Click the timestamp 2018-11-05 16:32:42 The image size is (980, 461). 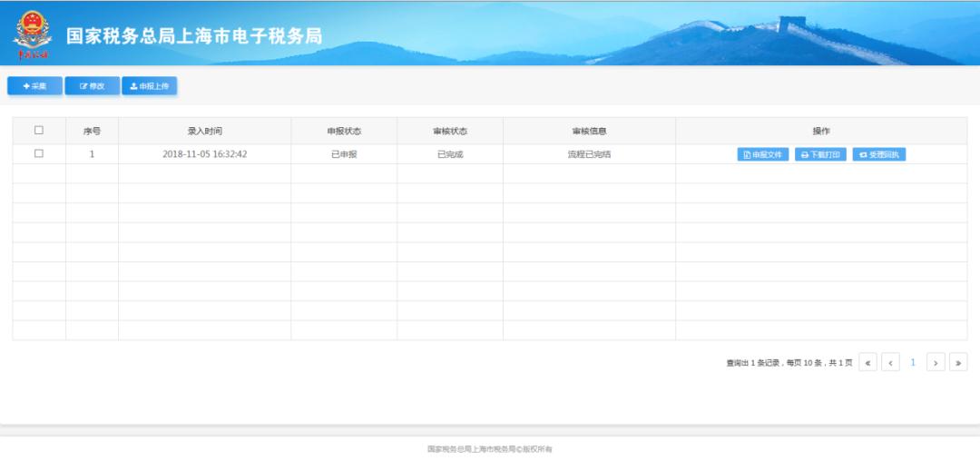pyautogui.click(x=204, y=154)
